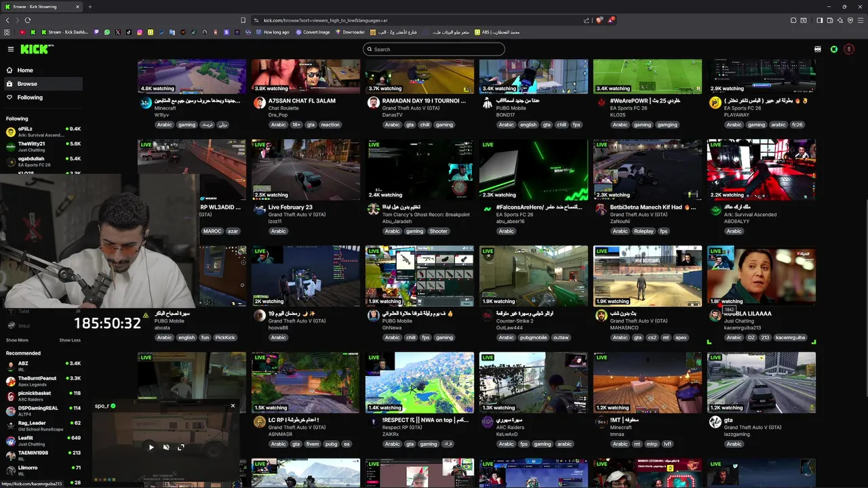The height and width of the screenshot is (488, 868).
Task: Click the Betbi3etna Manech Kif Had stream title
Action: (x=653, y=207)
